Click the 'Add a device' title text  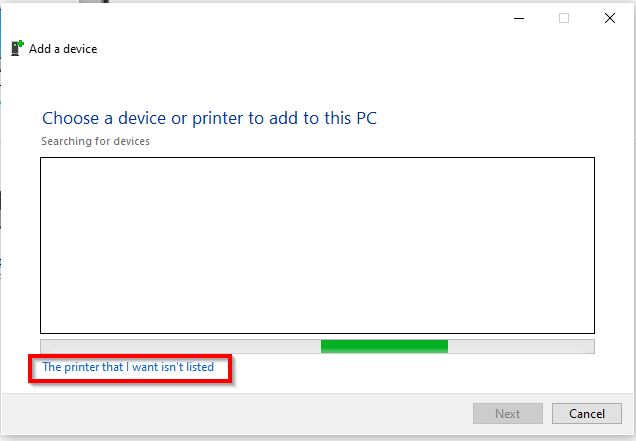coord(63,48)
